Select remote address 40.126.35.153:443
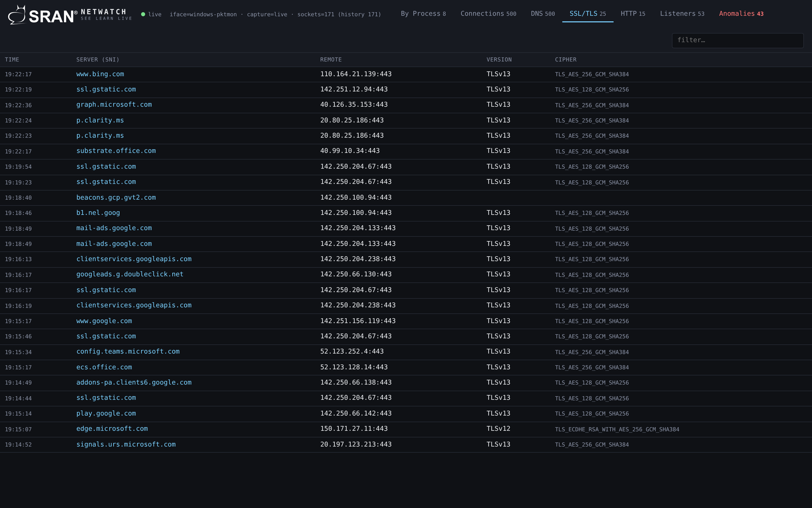Screen dimensions: 812x508 (354, 105)
